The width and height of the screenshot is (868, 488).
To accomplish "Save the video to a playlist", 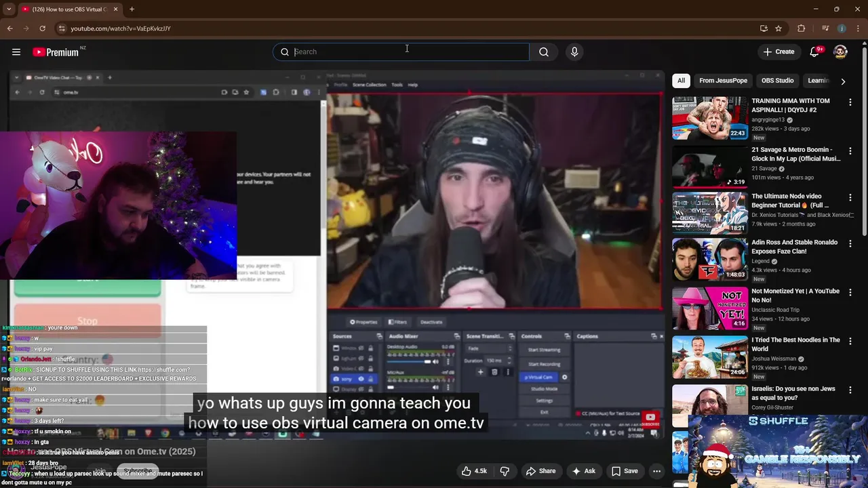I will tap(625, 471).
